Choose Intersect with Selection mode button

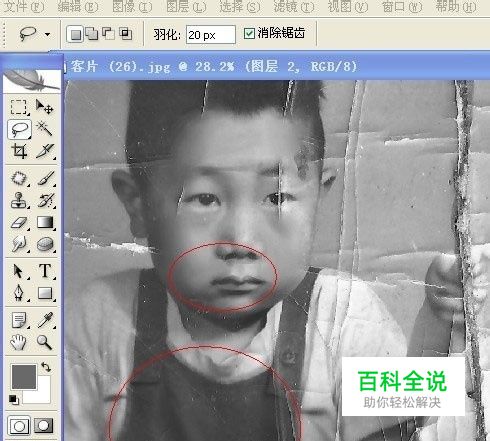pyautogui.click(x=126, y=34)
